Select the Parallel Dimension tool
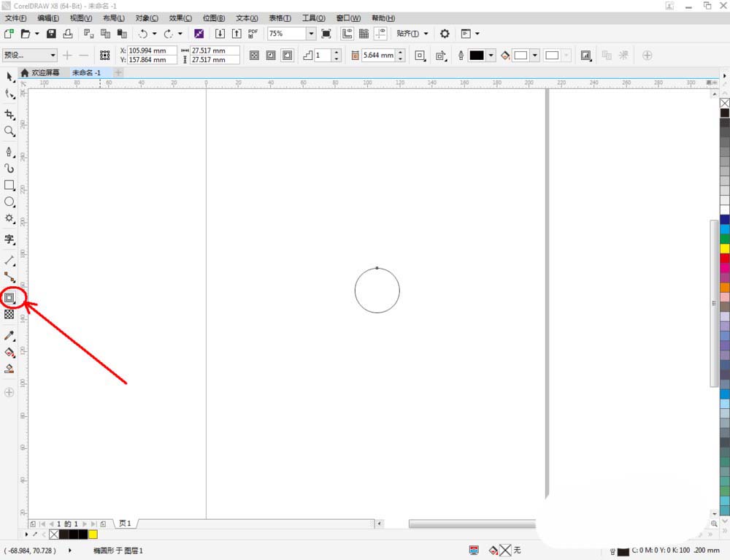Image resolution: width=730 pixels, height=560 pixels. tap(9, 260)
